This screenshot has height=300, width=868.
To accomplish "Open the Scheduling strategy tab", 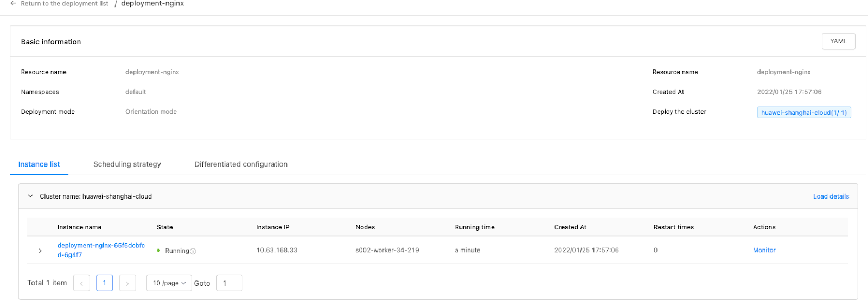I will [x=127, y=164].
